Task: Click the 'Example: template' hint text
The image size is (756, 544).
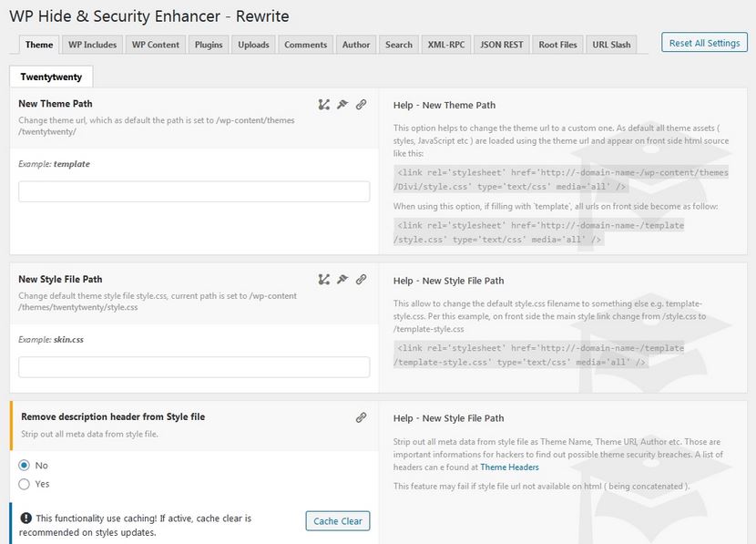Action: [x=54, y=164]
